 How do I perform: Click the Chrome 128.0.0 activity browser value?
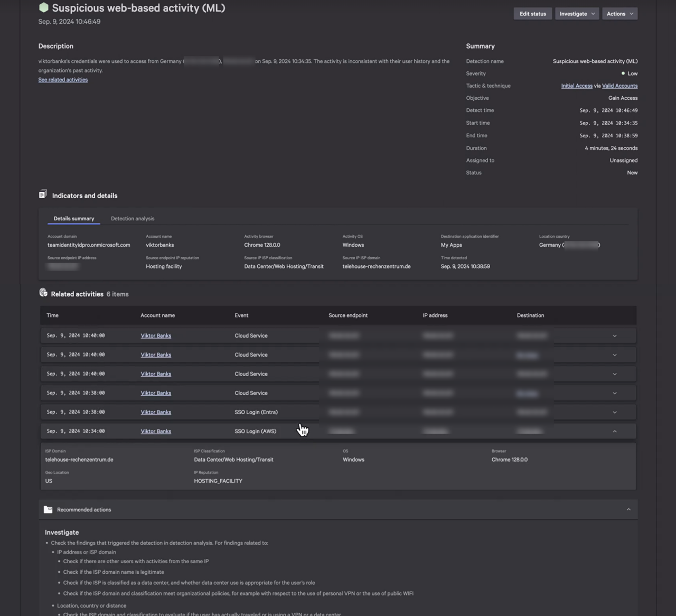(x=262, y=245)
